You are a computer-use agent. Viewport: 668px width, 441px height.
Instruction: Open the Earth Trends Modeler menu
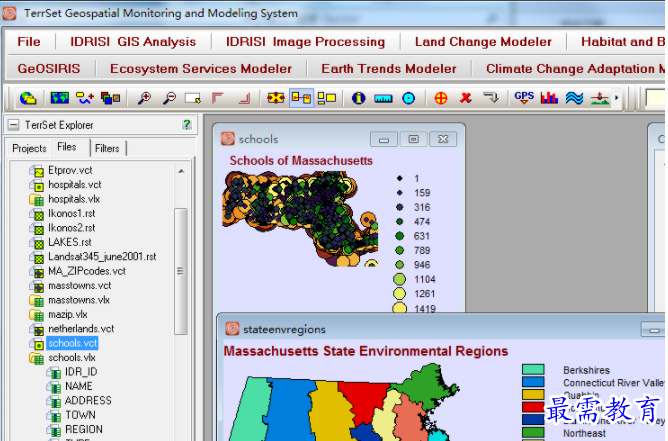pyautogui.click(x=388, y=68)
